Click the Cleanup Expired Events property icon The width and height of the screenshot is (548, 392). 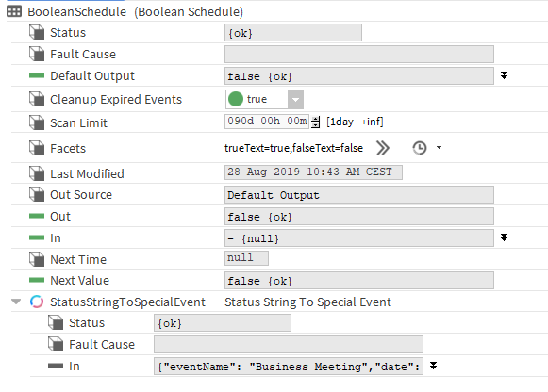[37, 99]
